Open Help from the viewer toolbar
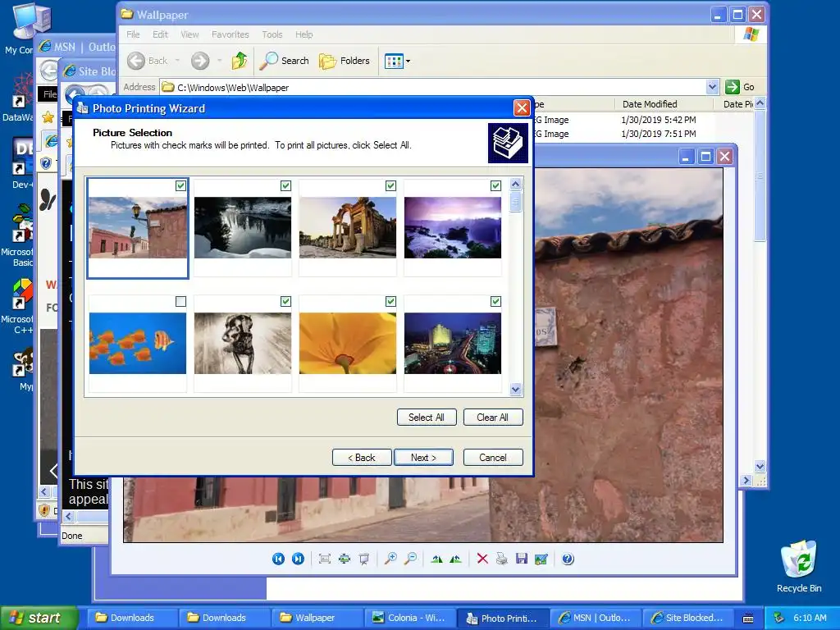Screen dimensions: 840x630 click(568, 559)
